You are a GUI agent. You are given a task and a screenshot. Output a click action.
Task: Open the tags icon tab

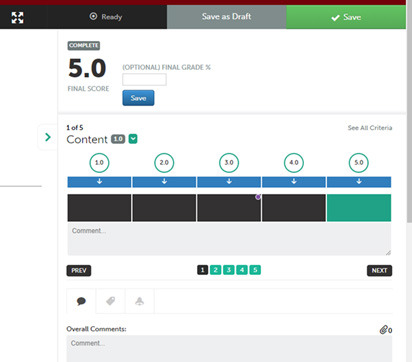click(x=110, y=301)
